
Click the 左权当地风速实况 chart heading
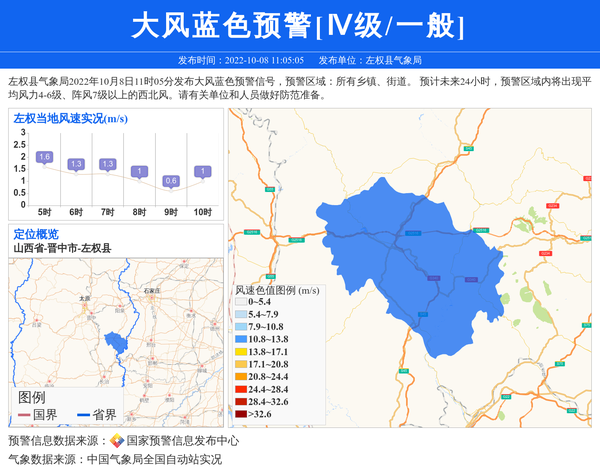point(70,119)
